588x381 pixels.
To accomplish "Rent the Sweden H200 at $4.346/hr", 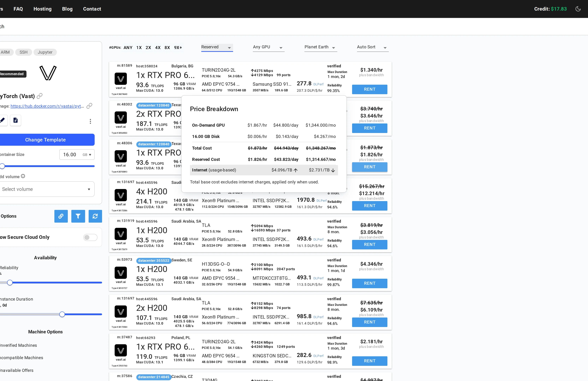I will (370, 283).
